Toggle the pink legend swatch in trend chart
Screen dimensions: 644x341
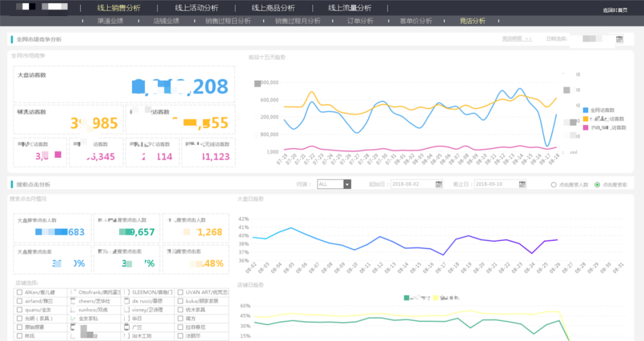pyautogui.click(x=586, y=128)
